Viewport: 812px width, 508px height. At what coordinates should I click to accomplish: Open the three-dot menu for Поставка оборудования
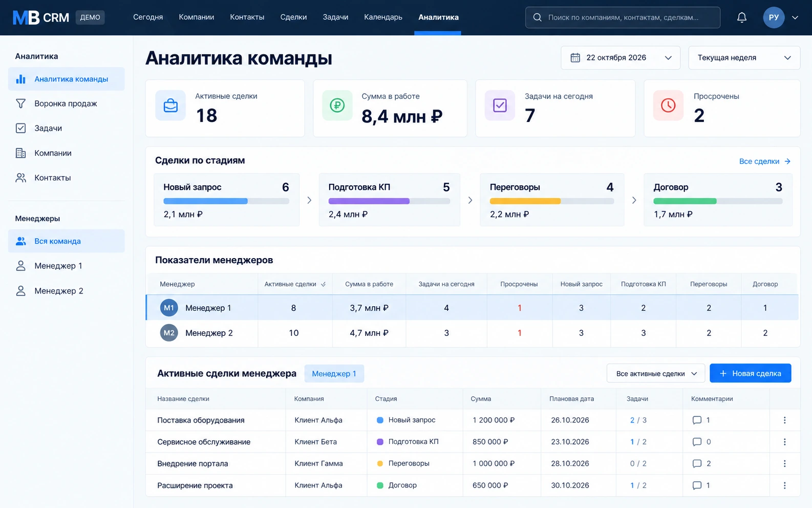[784, 420]
